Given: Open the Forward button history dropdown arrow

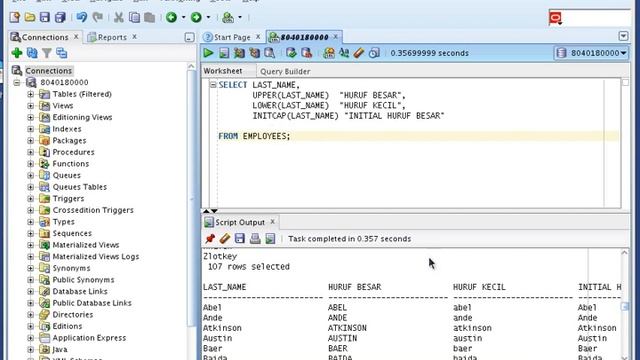Looking at the screenshot, I should tap(208, 17).
